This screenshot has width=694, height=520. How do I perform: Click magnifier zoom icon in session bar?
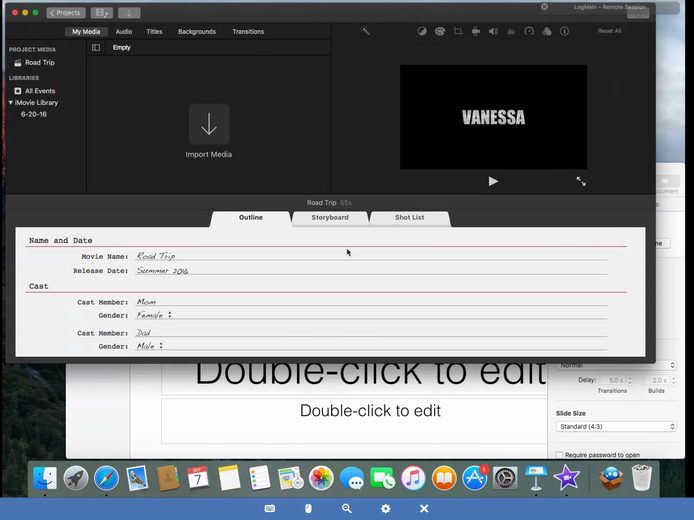(347, 508)
